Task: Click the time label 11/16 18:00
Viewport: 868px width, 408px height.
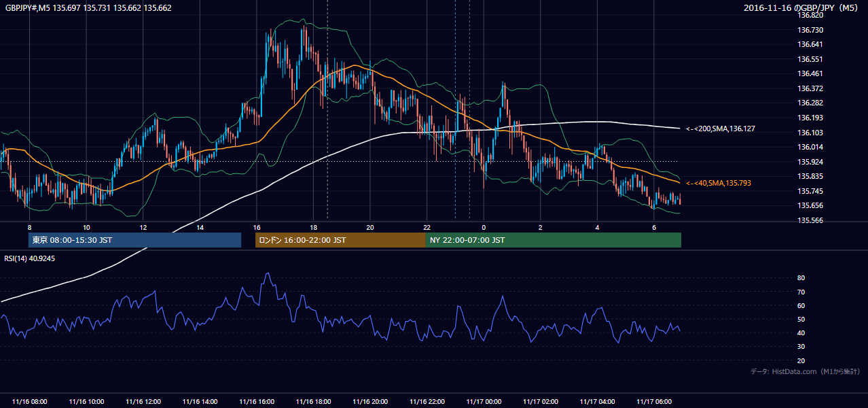Action: coord(313,402)
